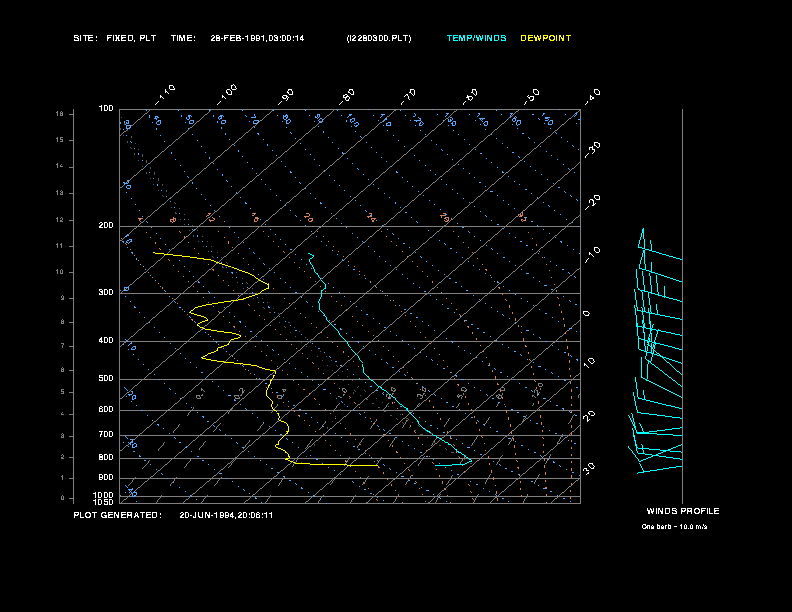Click the 100 pressure level label
The height and width of the screenshot is (612, 792).
106,109
